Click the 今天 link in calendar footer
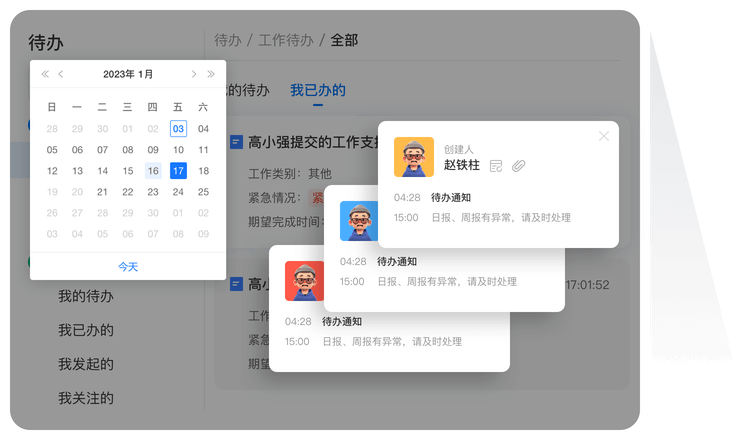Image resolution: width=745 pixels, height=440 pixels. tap(128, 266)
